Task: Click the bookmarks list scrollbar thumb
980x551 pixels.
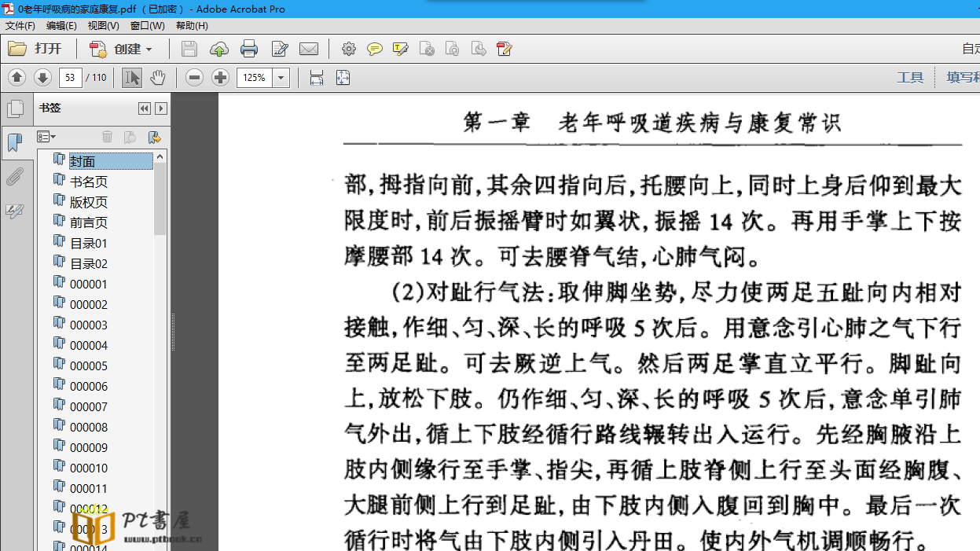Action: point(160,199)
